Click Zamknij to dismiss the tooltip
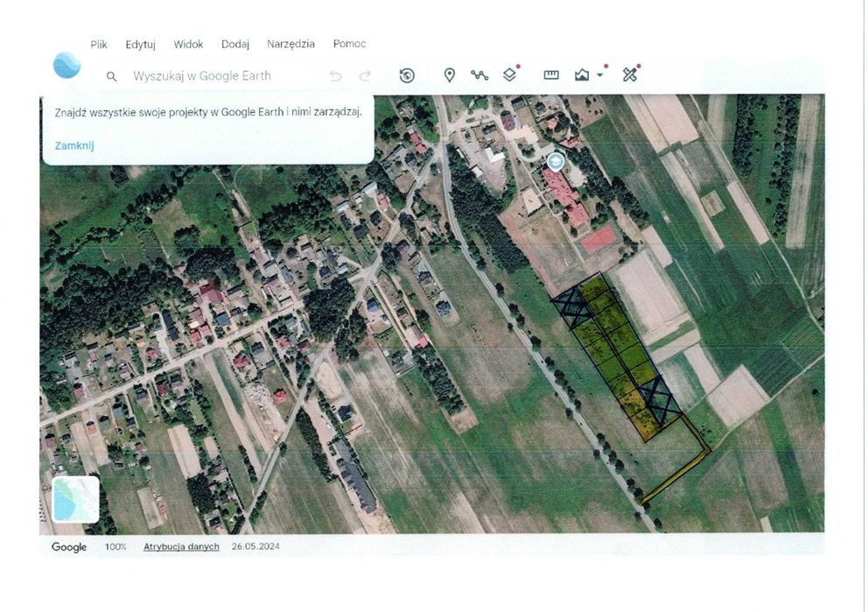868x612 pixels. (74, 145)
